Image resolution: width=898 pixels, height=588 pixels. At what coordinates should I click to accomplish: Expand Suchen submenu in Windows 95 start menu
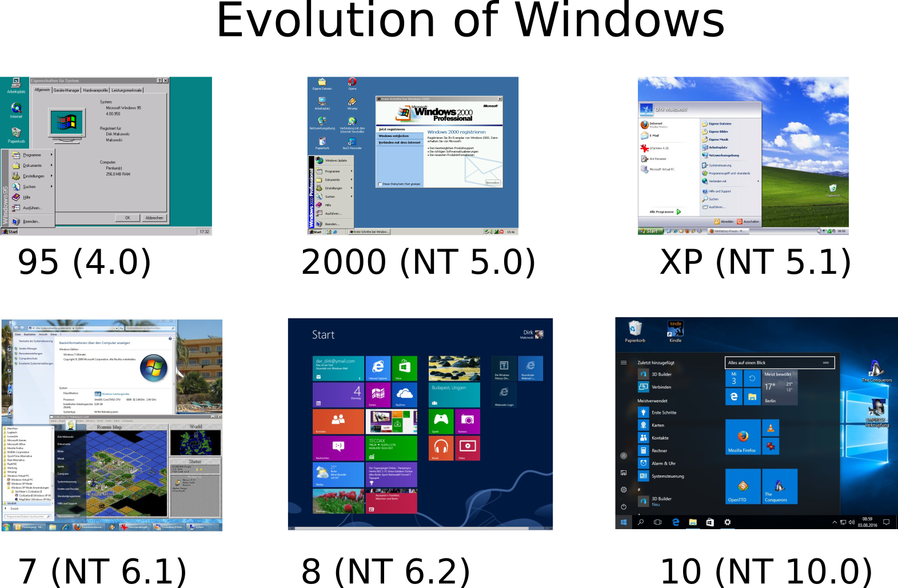(33, 187)
